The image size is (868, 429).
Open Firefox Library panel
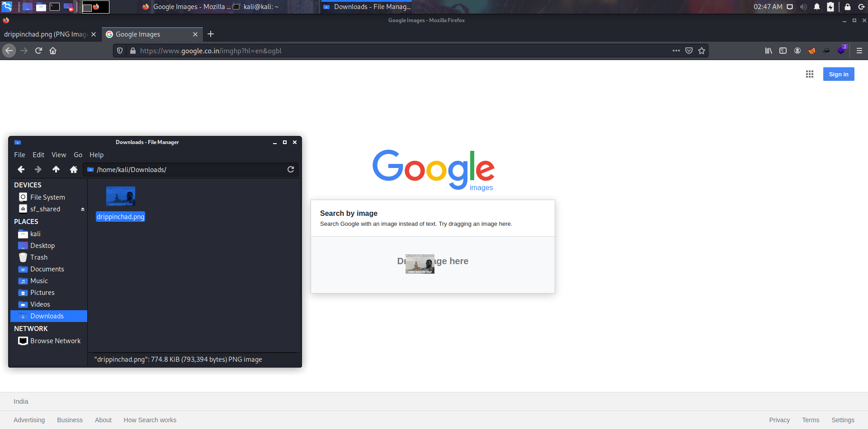click(769, 51)
